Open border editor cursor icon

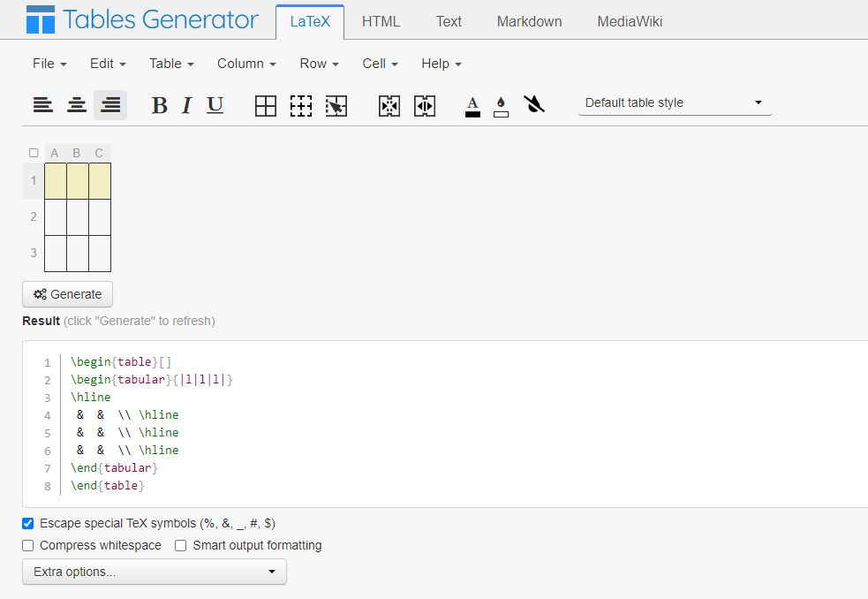[336, 105]
